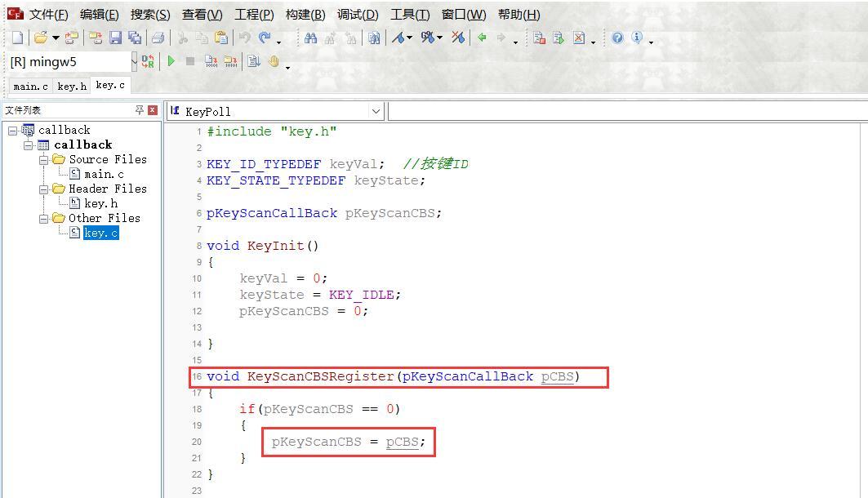Switch to the main.c editor tab
Image resolution: width=868 pixels, height=498 pixels.
[30, 87]
